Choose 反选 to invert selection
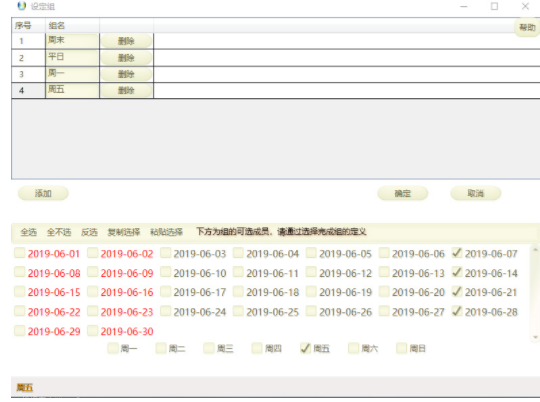The width and height of the screenshot is (540, 402). pyautogui.click(x=89, y=232)
